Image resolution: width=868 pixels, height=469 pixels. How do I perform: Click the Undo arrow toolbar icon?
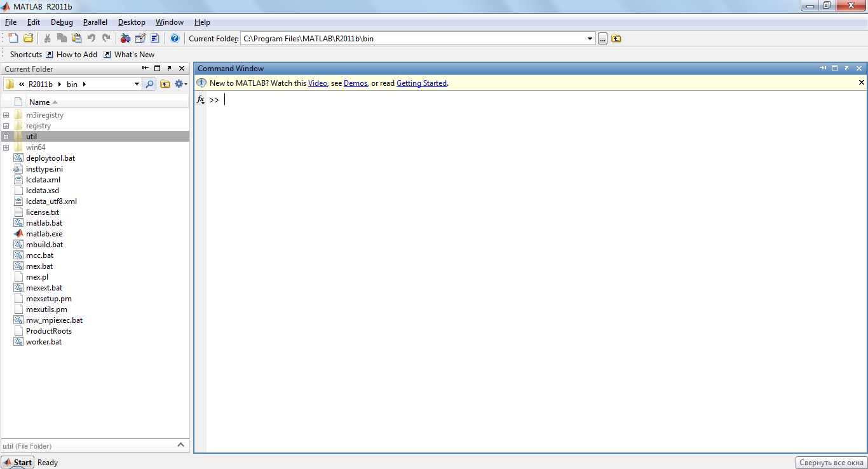click(92, 38)
